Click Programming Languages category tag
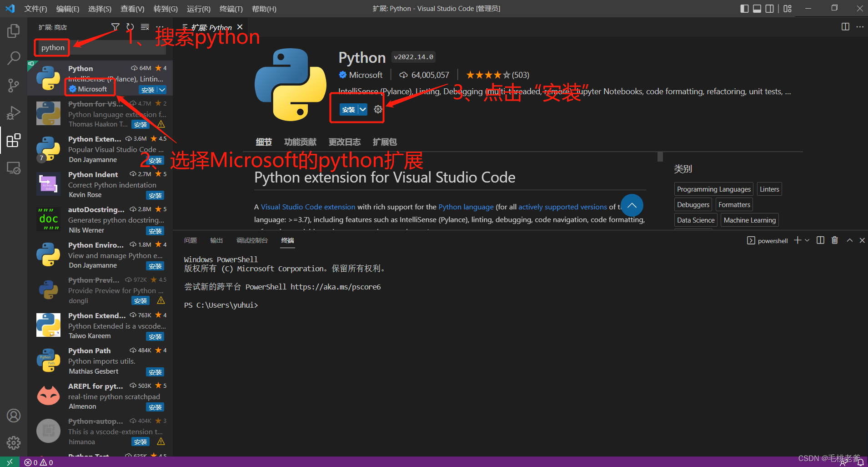 pyautogui.click(x=713, y=189)
